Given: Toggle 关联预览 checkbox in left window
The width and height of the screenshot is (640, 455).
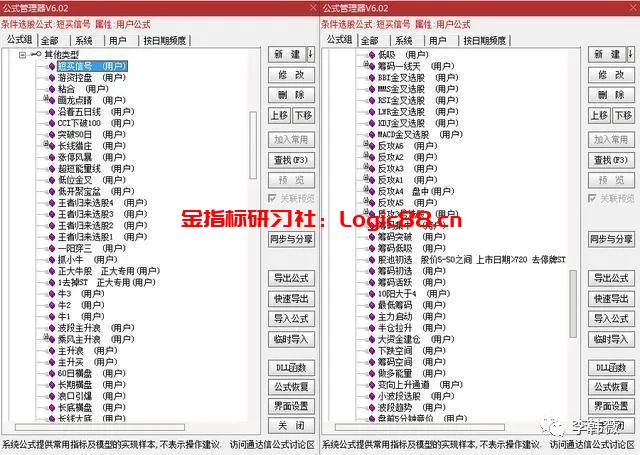Looking at the screenshot, I should pyautogui.click(x=273, y=198).
